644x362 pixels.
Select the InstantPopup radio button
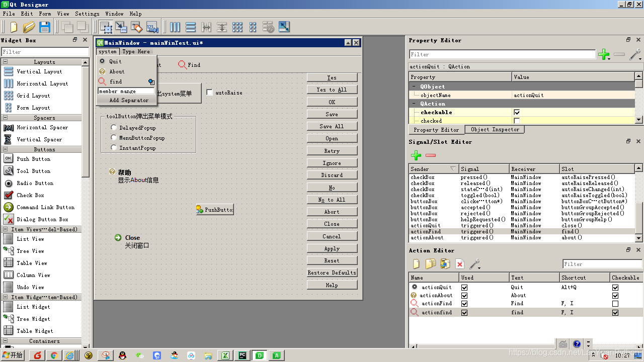114,148
